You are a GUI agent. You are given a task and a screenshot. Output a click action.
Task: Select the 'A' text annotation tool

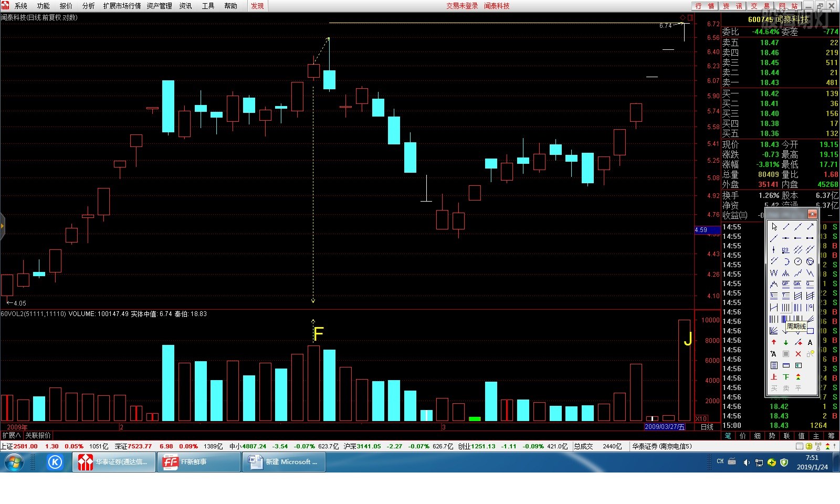810,342
